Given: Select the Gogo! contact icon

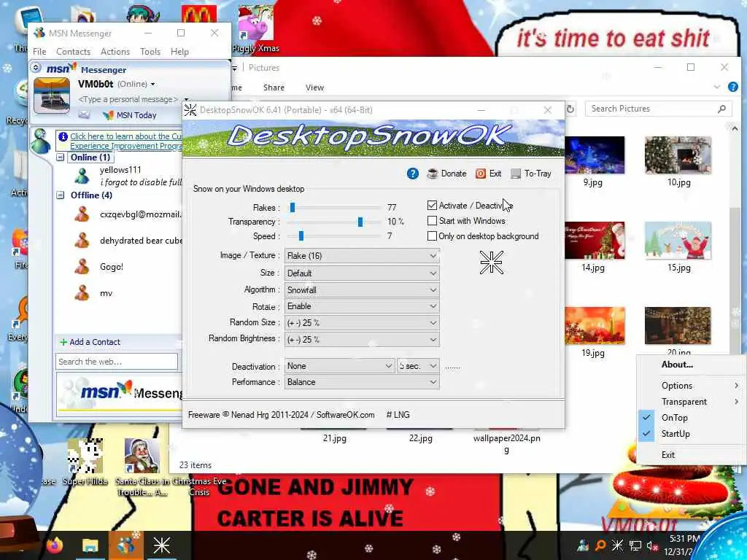Looking at the screenshot, I should (x=82, y=267).
